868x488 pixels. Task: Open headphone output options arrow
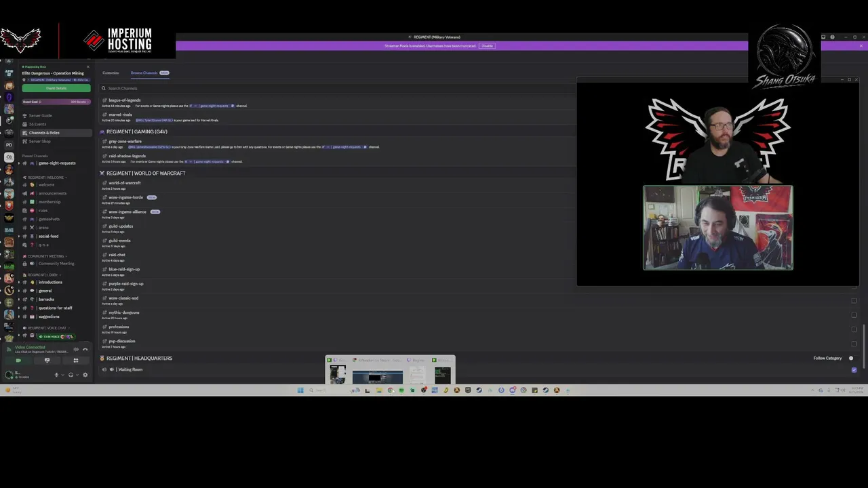point(77,375)
